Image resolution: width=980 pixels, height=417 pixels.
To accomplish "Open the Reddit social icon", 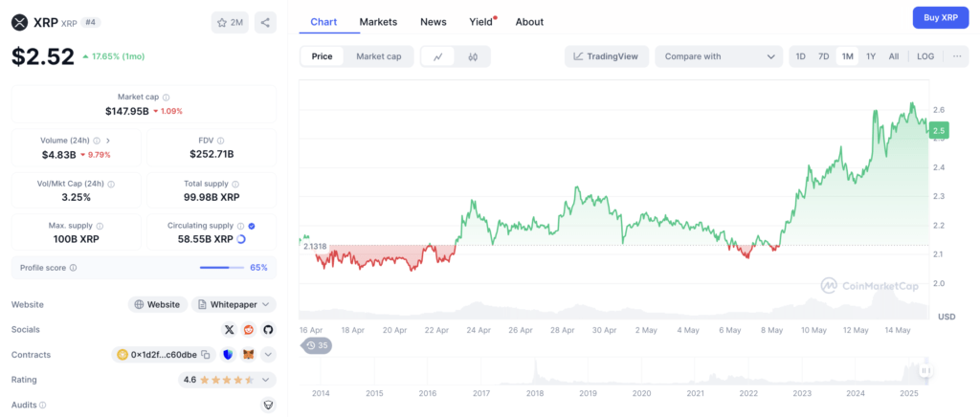I will click(x=249, y=330).
